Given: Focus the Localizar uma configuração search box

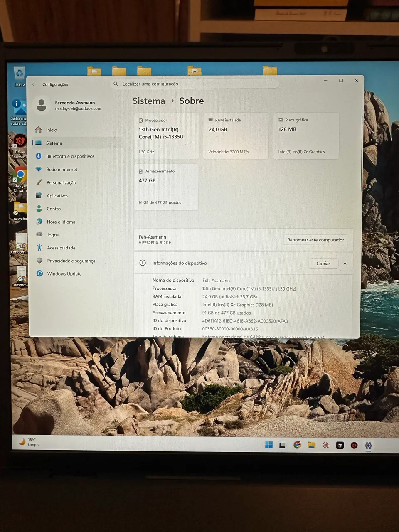Looking at the screenshot, I should pos(195,84).
